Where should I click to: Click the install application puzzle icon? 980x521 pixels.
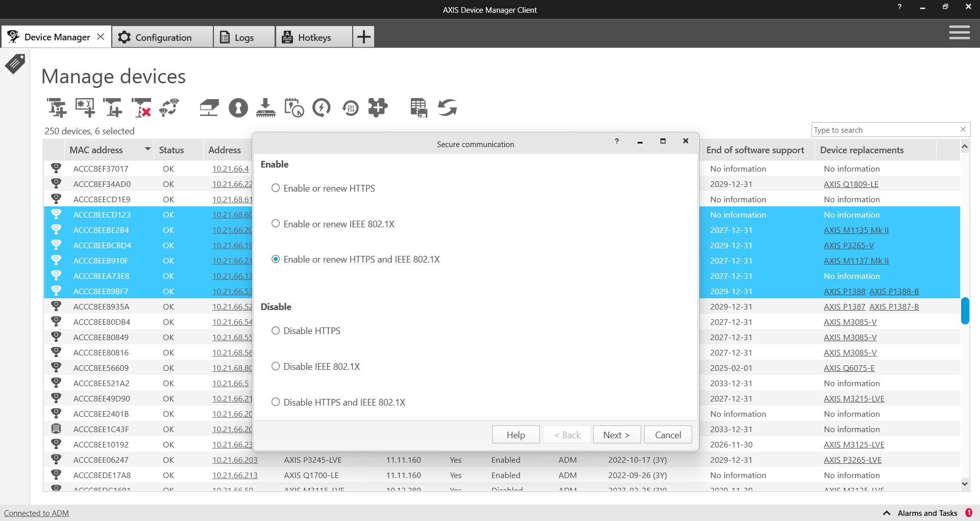coord(378,108)
